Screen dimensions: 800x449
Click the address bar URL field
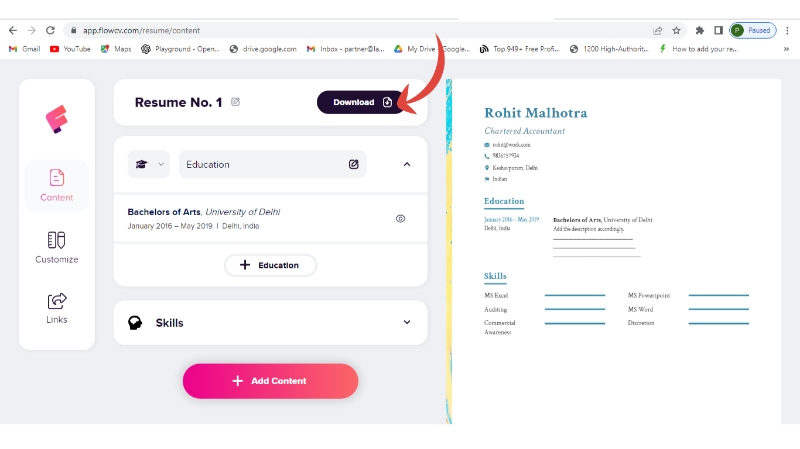tap(300, 30)
